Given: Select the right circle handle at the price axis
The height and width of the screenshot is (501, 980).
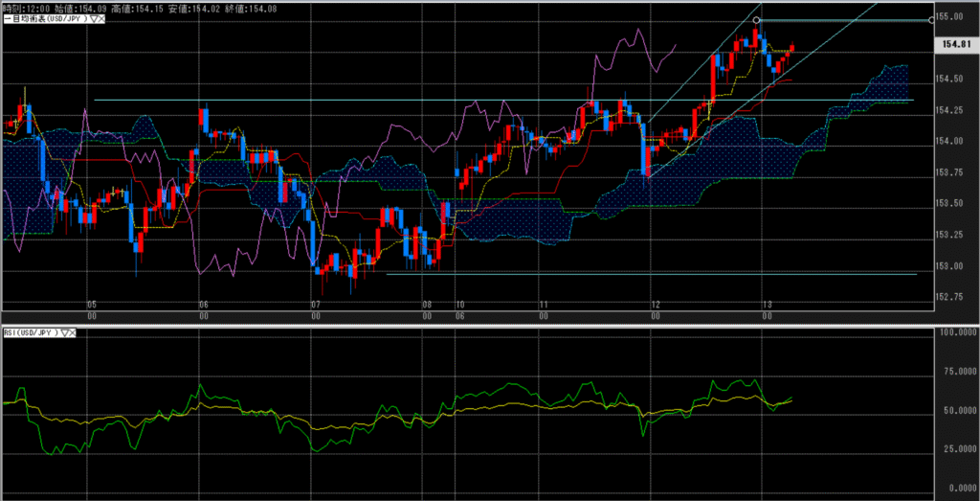Looking at the screenshot, I should [x=932, y=20].
